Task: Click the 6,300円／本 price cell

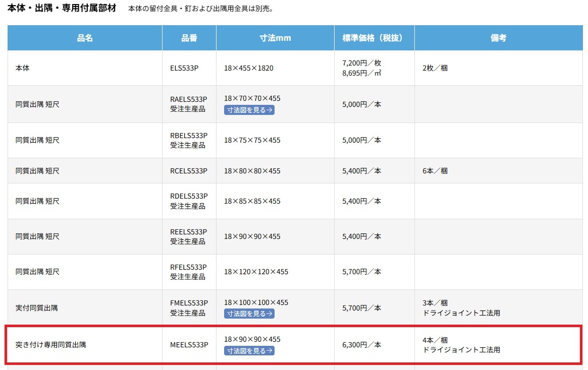Action: pyautogui.click(x=361, y=345)
